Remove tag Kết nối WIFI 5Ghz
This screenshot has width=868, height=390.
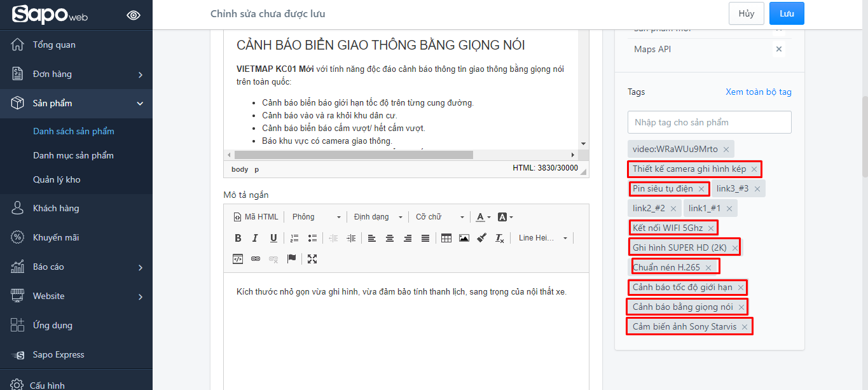711,228
